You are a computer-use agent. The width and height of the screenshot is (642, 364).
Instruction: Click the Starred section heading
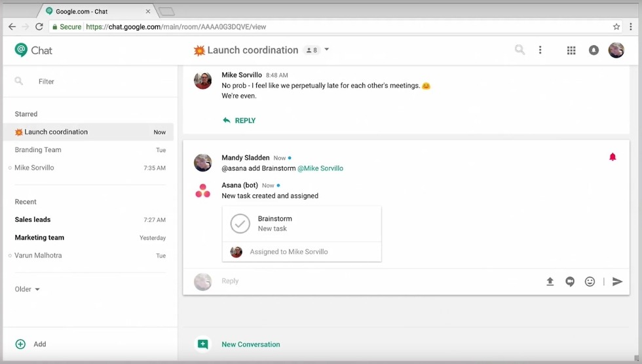click(x=26, y=114)
